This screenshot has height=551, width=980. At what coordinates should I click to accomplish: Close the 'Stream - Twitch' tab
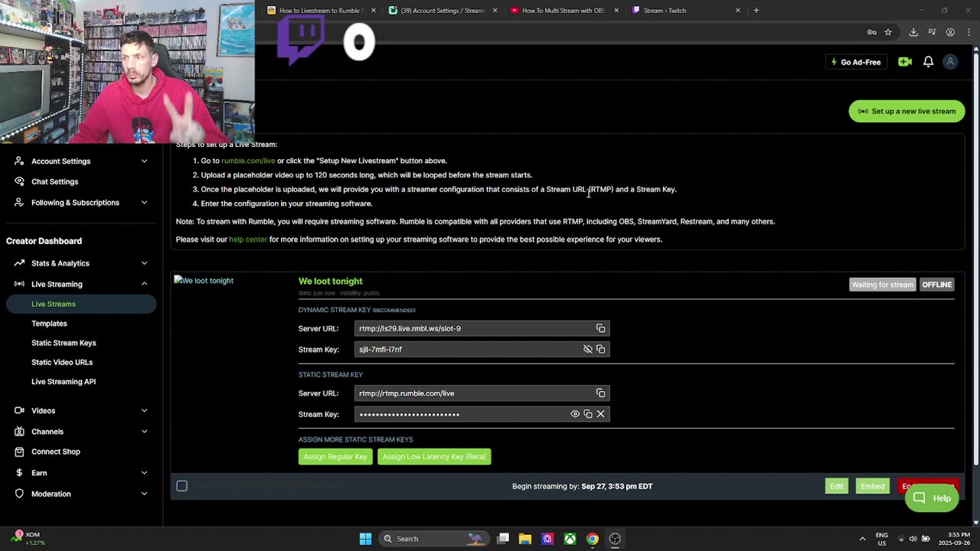coord(738,11)
